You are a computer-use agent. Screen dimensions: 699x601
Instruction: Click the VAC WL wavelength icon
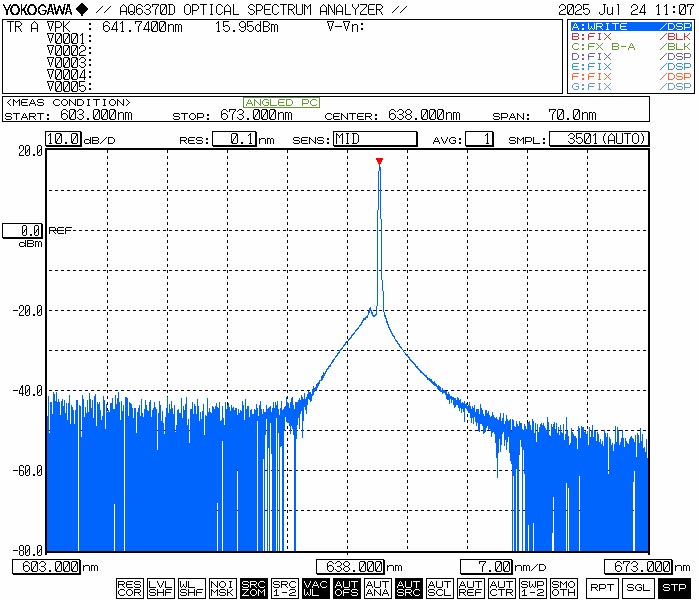[x=315, y=588]
